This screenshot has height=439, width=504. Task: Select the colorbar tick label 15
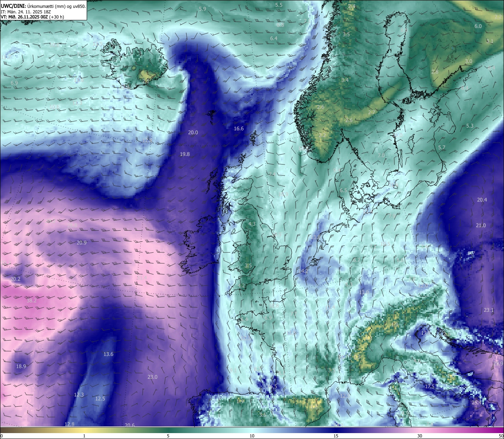(336, 436)
